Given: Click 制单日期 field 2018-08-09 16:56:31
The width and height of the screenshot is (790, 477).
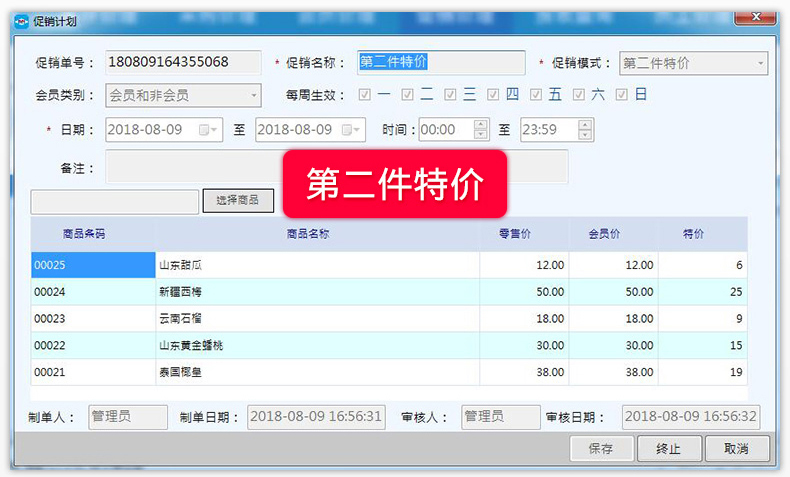Looking at the screenshot, I should point(316,417).
